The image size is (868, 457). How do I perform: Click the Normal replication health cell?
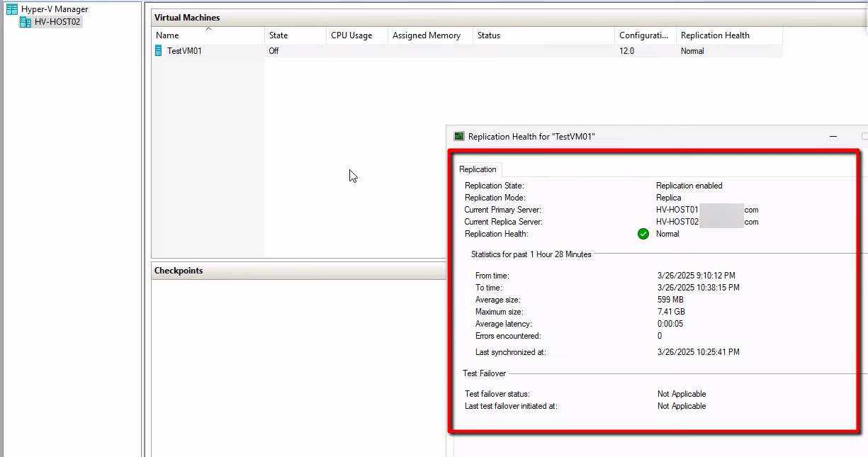click(692, 51)
